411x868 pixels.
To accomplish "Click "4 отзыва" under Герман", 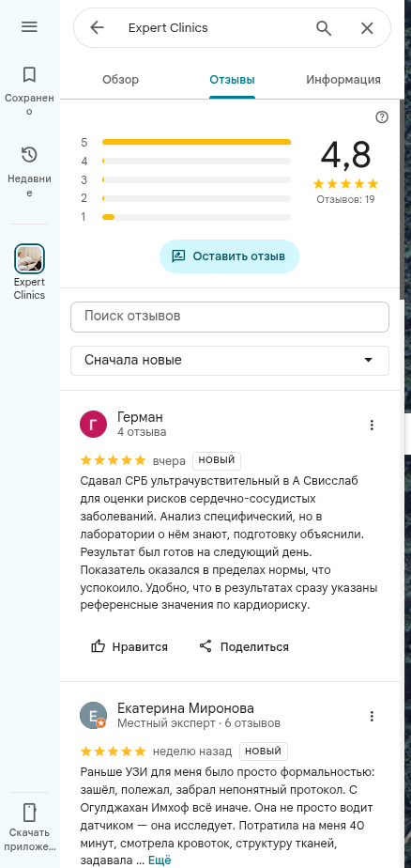I will [x=142, y=432].
